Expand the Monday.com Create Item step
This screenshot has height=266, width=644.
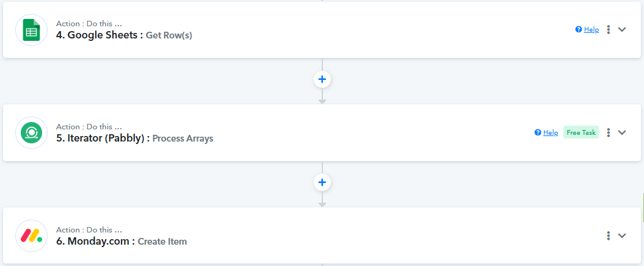point(622,235)
